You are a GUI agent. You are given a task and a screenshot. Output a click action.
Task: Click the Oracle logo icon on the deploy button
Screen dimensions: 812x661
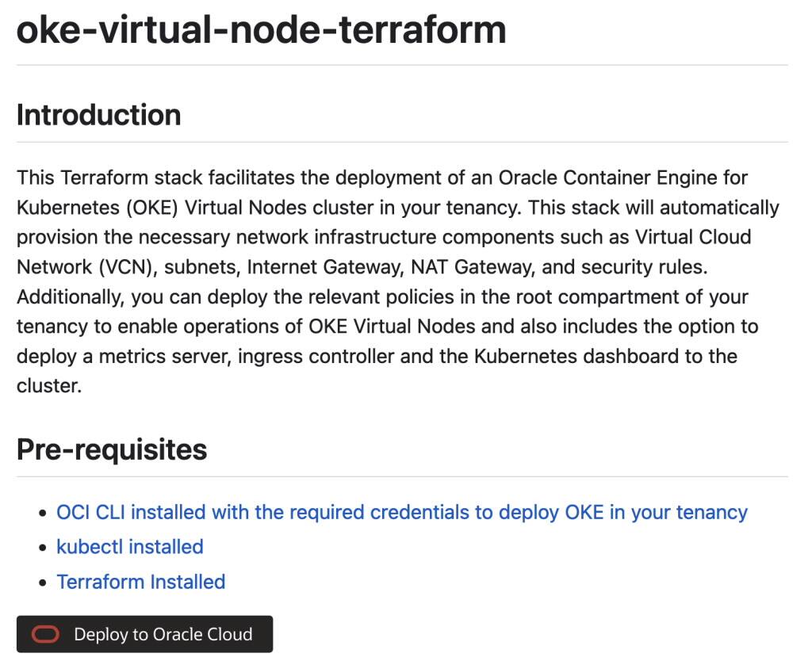[x=45, y=634]
